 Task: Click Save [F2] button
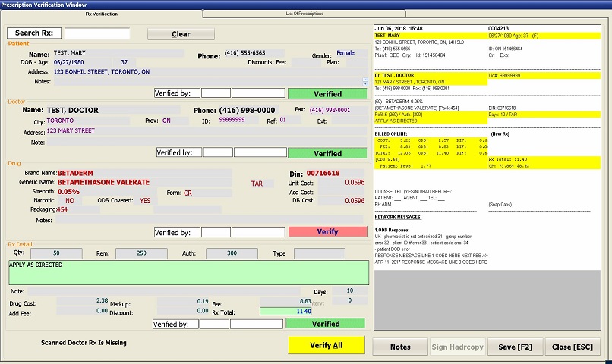[515, 347]
